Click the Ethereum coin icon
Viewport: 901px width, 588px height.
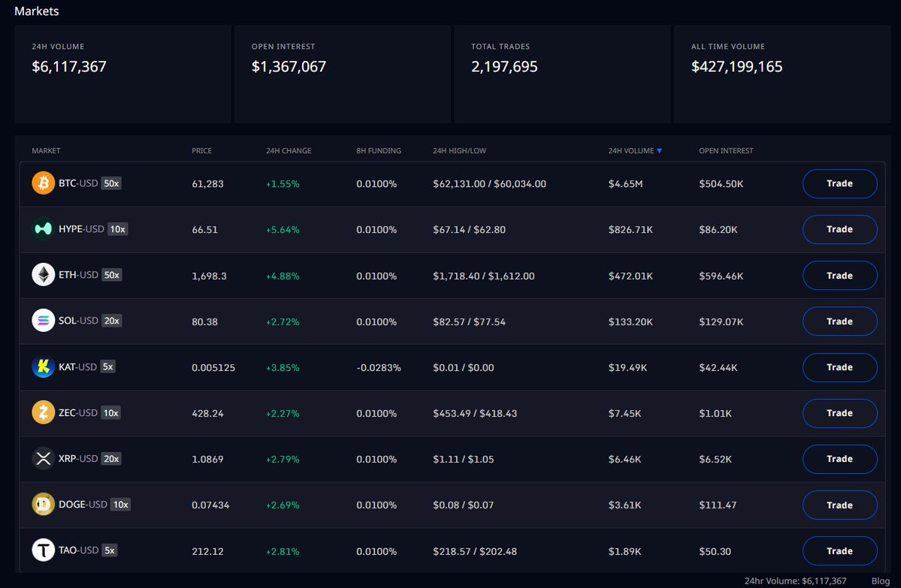43,275
